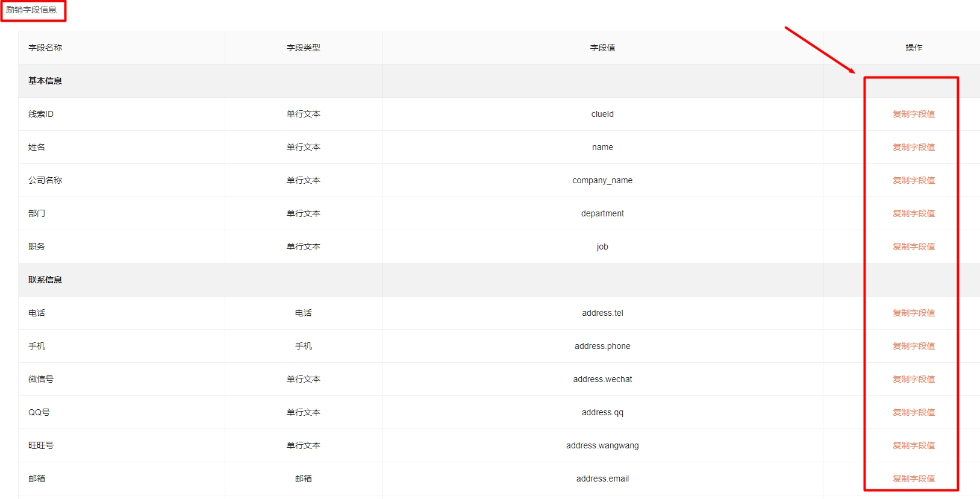
Task: Click the address.email field value cell
Action: pos(602,479)
